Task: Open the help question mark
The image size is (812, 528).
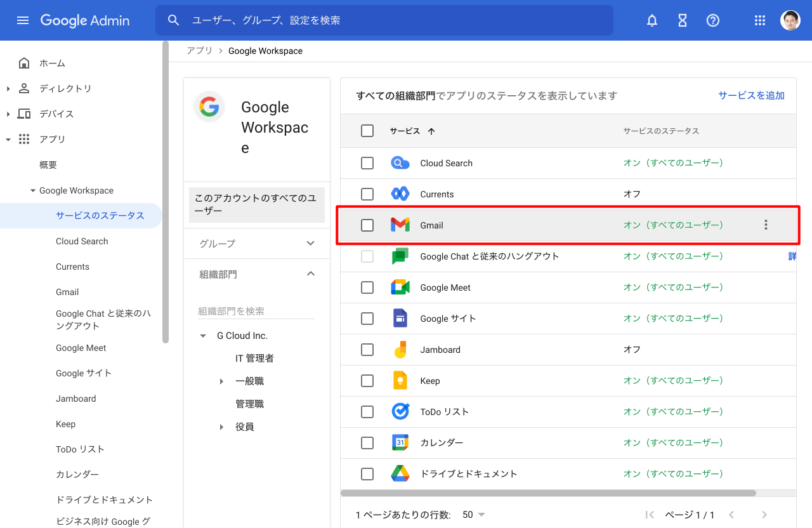Action: [713, 20]
